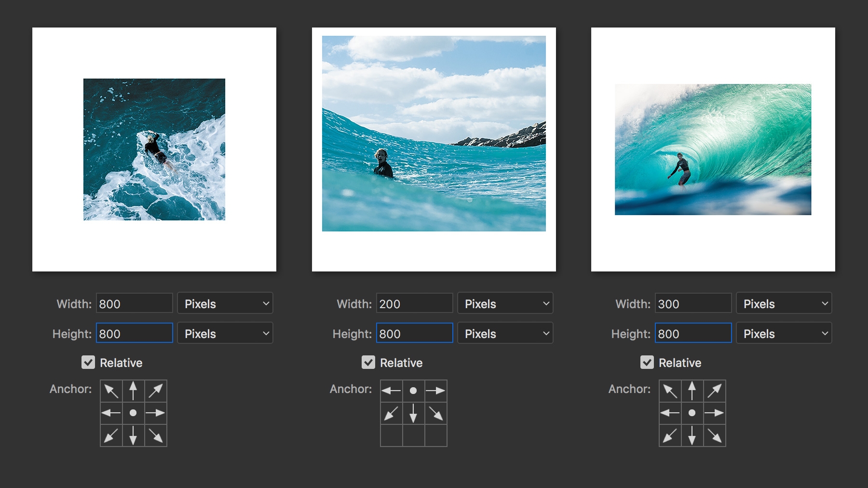
Task: Select the left-pointing anchor arrow in the middle panel
Action: click(x=391, y=391)
